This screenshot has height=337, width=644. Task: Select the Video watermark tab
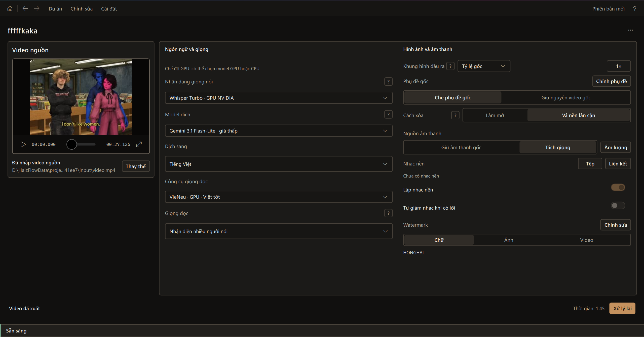coord(587,240)
